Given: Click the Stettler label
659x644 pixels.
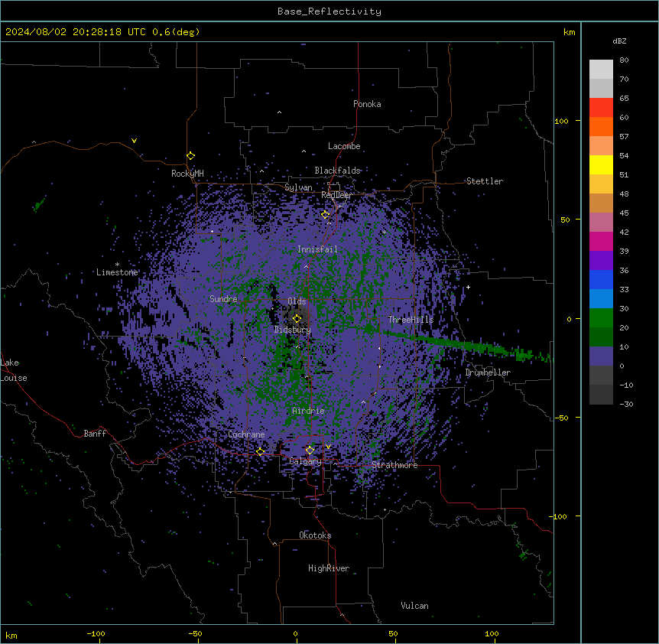Looking at the screenshot, I should pos(485,181).
